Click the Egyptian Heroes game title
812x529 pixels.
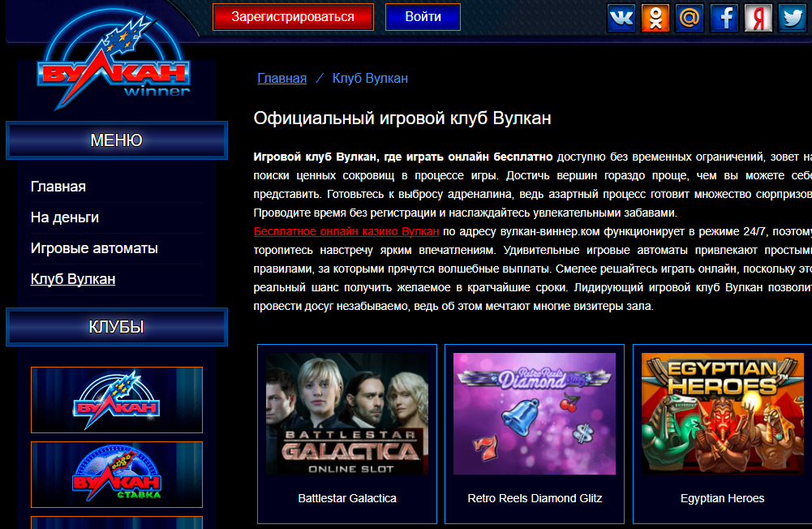tap(723, 498)
